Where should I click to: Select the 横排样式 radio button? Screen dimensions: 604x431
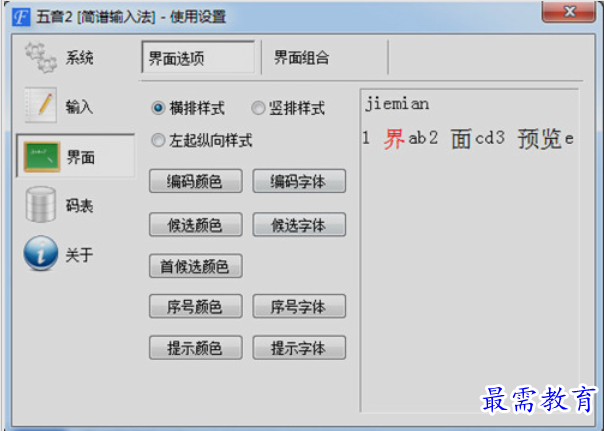158,108
